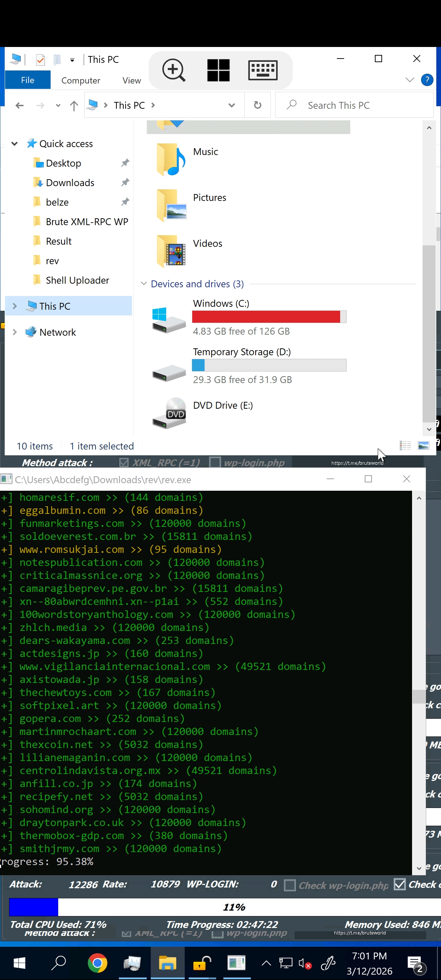
Task: Click the network tray icon
Action: tap(286, 963)
